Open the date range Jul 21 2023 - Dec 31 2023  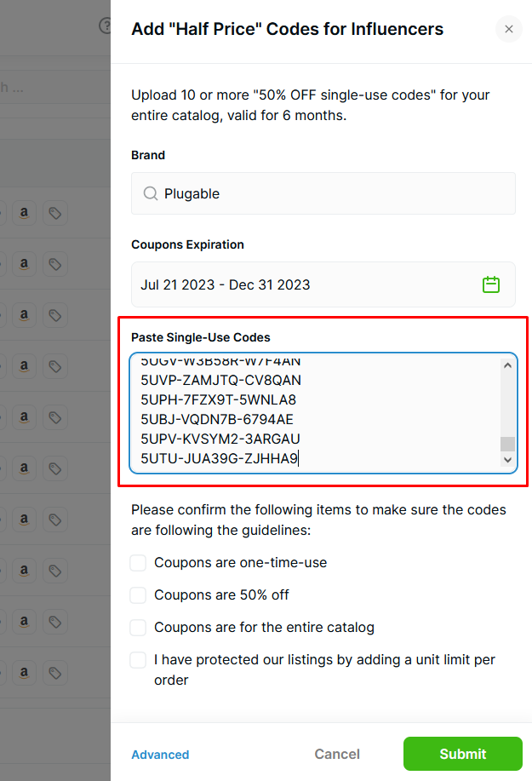tap(323, 284)
